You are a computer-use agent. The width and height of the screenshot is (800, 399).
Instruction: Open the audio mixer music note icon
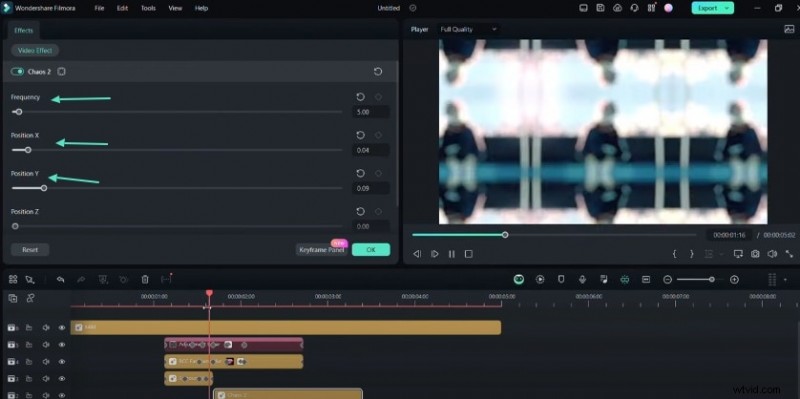point(604,279)
